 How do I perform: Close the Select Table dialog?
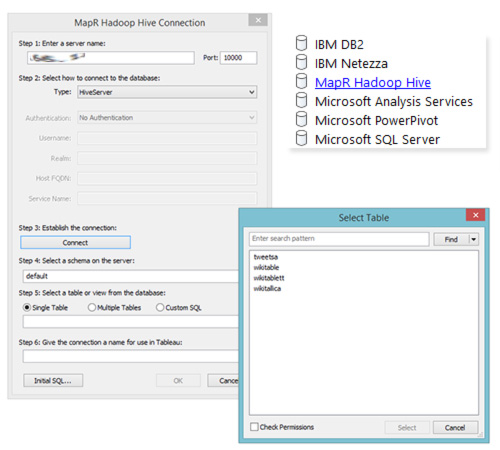476,215
